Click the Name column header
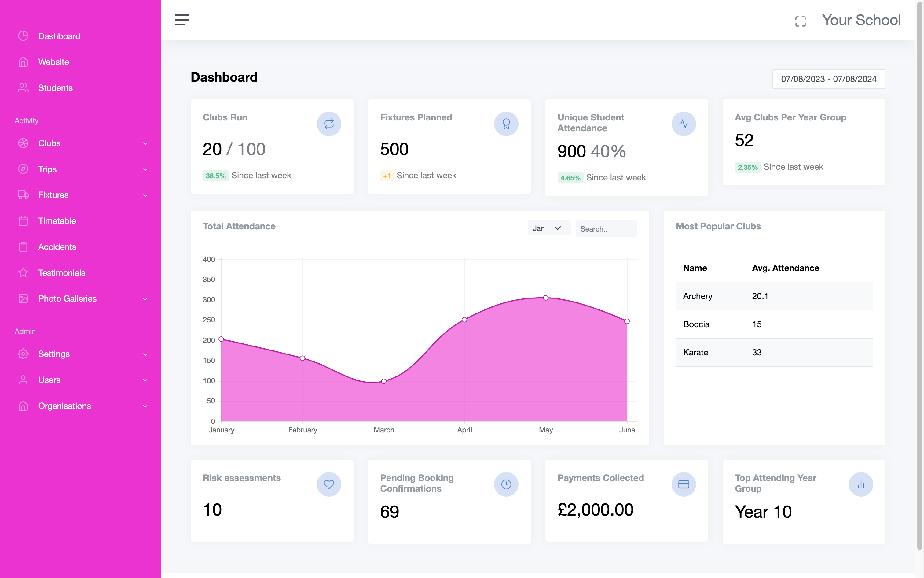Screen dimensions: 924x578 [695, 268]
